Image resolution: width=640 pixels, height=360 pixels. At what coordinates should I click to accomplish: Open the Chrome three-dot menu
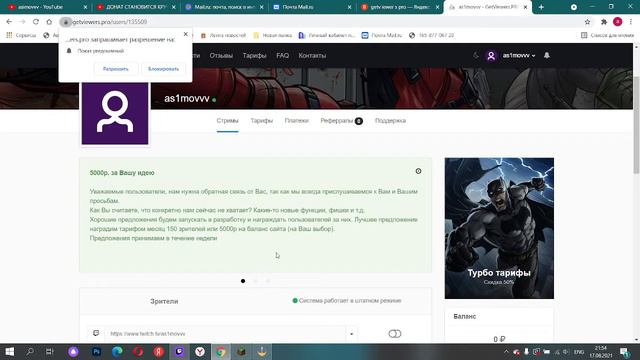(x=631, y=22)
